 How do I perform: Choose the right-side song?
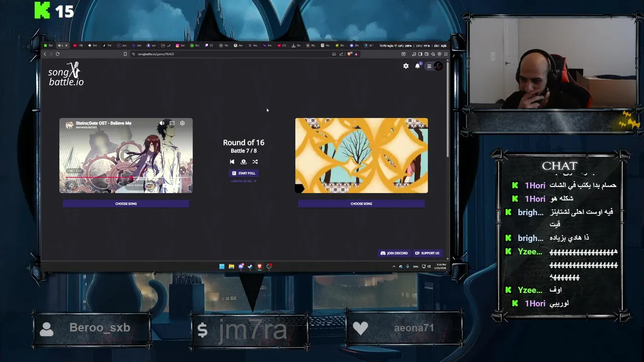[361, 204]
